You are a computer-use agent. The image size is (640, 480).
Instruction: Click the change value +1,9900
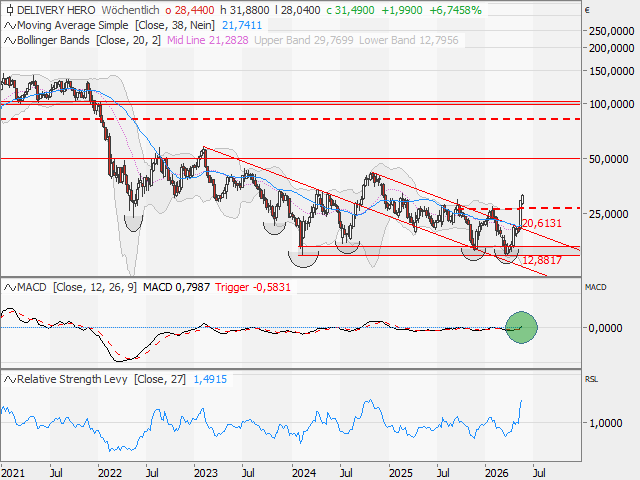coord(402,10)
